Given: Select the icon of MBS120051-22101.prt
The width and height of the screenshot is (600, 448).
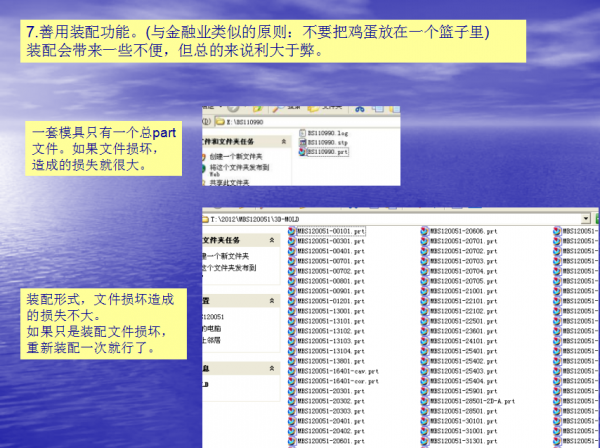Looking at the screenshot, I should tap(424, 301).
